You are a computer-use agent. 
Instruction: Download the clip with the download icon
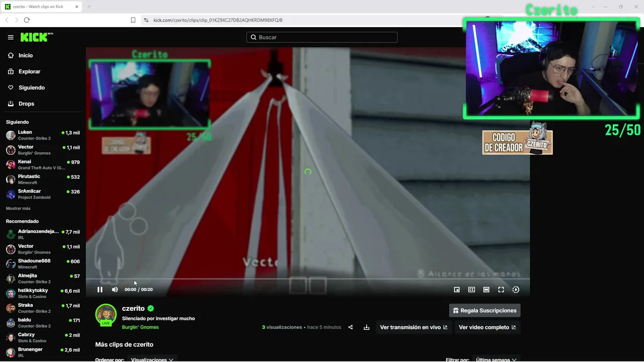pos(366,327)
